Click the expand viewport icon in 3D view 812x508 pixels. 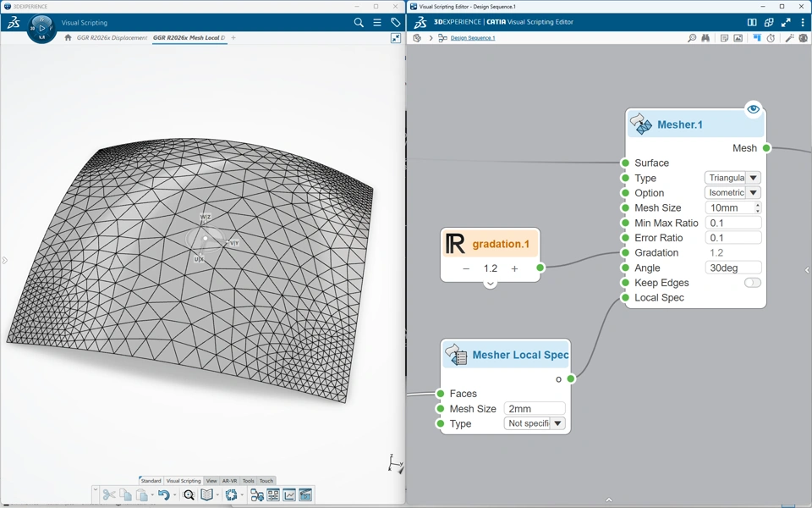coord(396,38)
